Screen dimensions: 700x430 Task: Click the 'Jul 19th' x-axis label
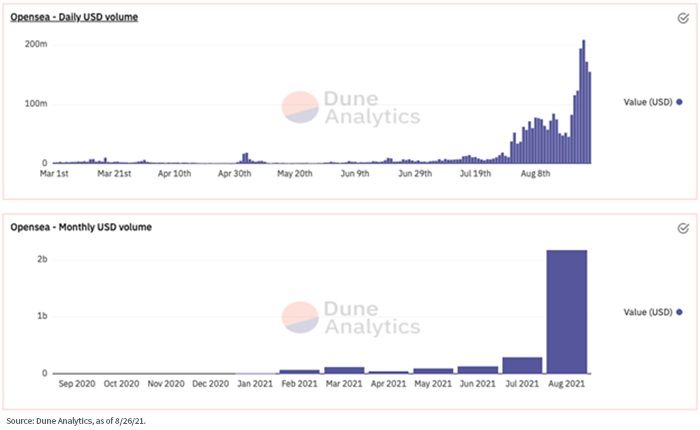coord(475,173)
